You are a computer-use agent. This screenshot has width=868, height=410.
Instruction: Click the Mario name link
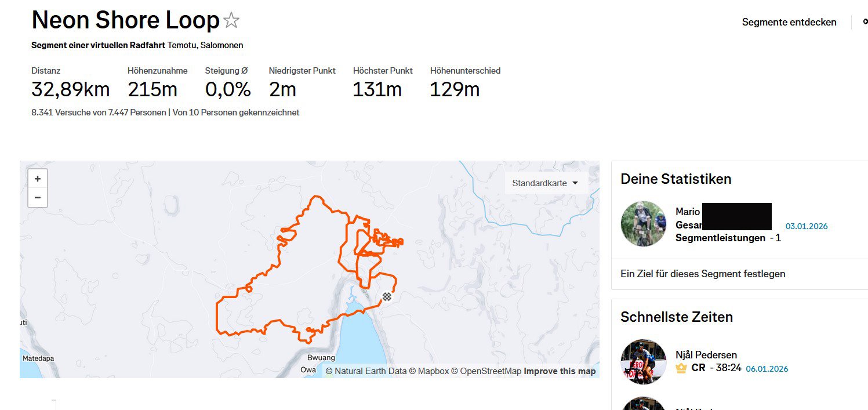tap(688, 212)
